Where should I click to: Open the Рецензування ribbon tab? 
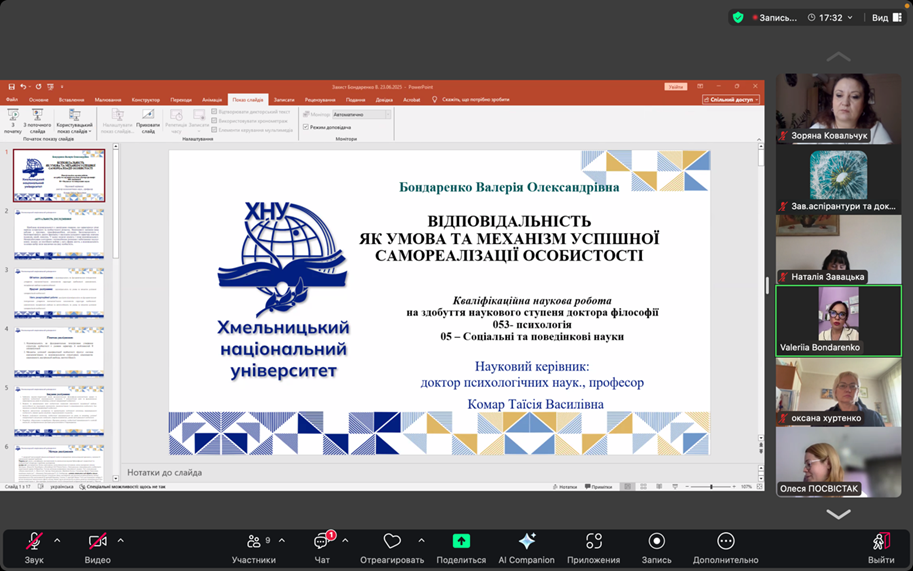[x=320, y=100]
